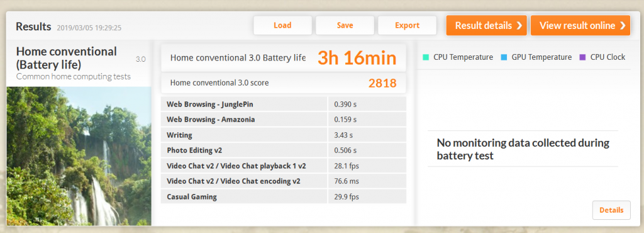Select the Video Chat encoding v2 row
The width and height of the screenshot is (644, 233).
(x=284, y=181)
